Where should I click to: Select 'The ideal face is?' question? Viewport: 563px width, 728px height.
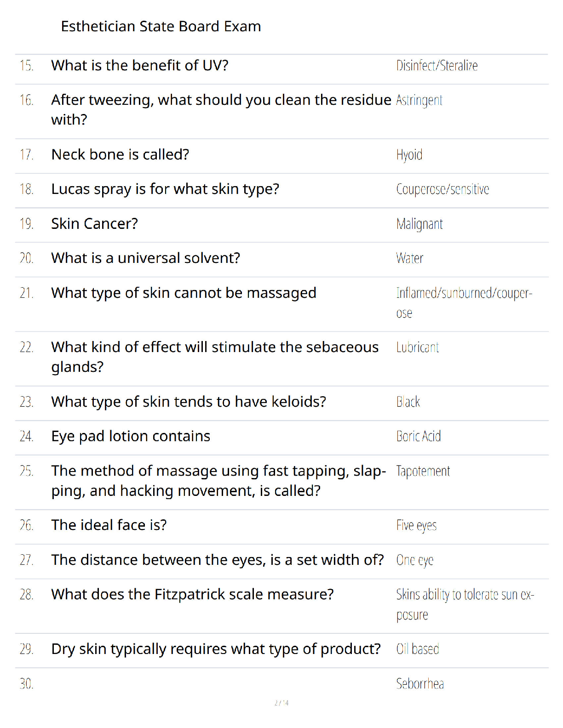[109, 525]
